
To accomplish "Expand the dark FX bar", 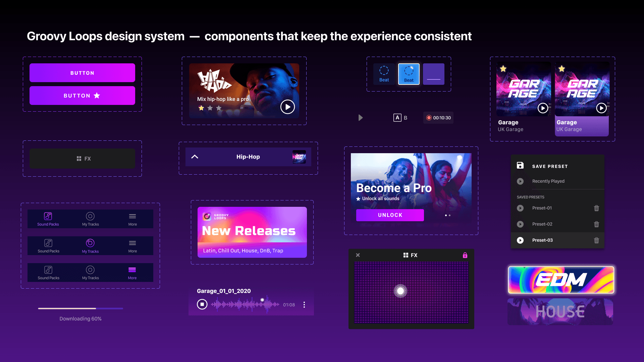I will pos(83,159).
